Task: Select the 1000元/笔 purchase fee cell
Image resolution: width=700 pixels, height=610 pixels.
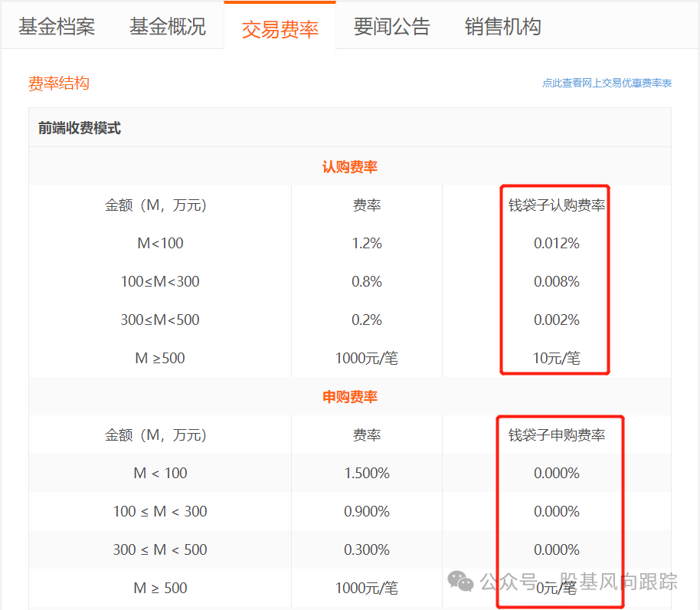Action: [366, 588]
